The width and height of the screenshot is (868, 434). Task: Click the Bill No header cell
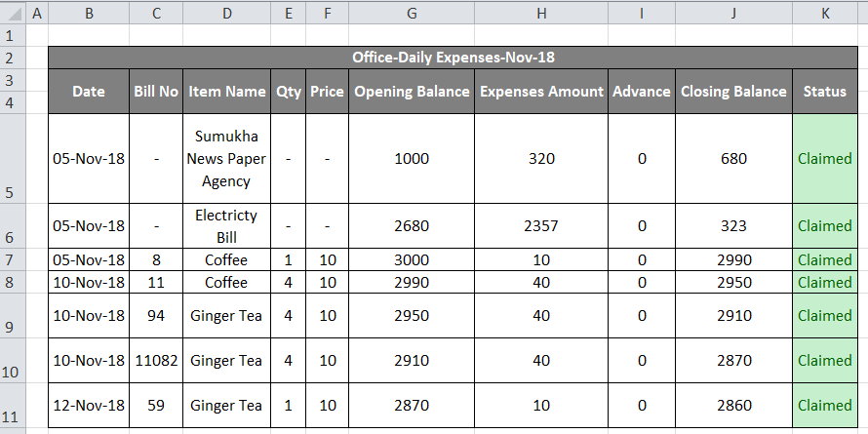156,92
